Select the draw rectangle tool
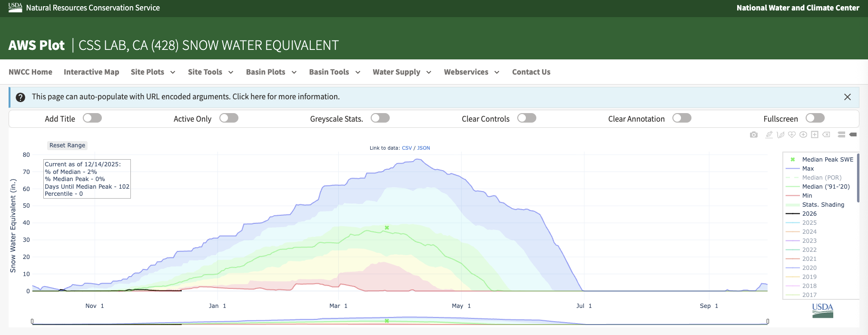The width and height of the screenshot is (868, 335). pos(815,135)
